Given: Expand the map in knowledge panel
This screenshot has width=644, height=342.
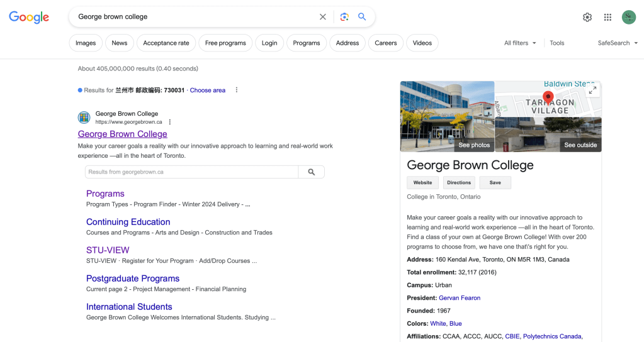Looking at the screenshot, I should point(592,91).
